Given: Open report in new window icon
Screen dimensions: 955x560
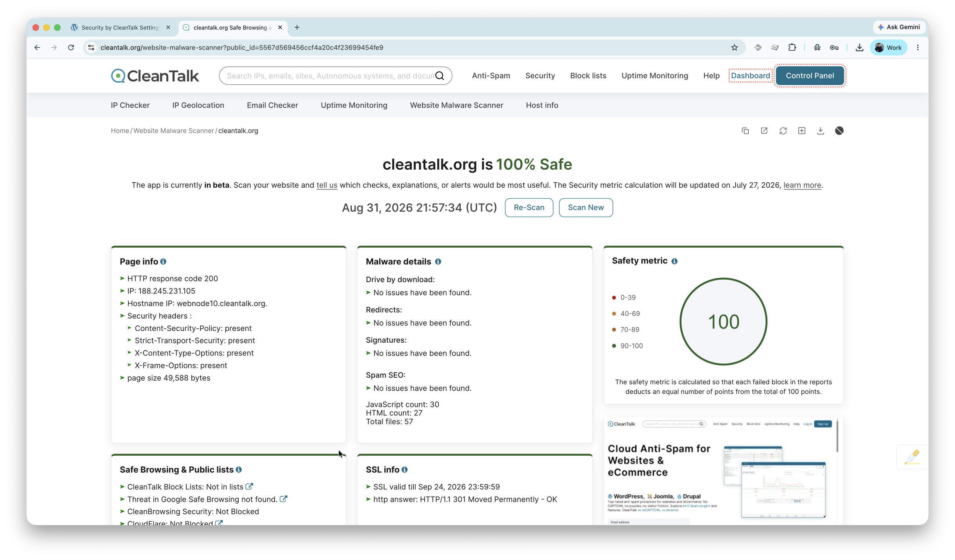Looking at the screenshot, I should click(x=764, y=130).
